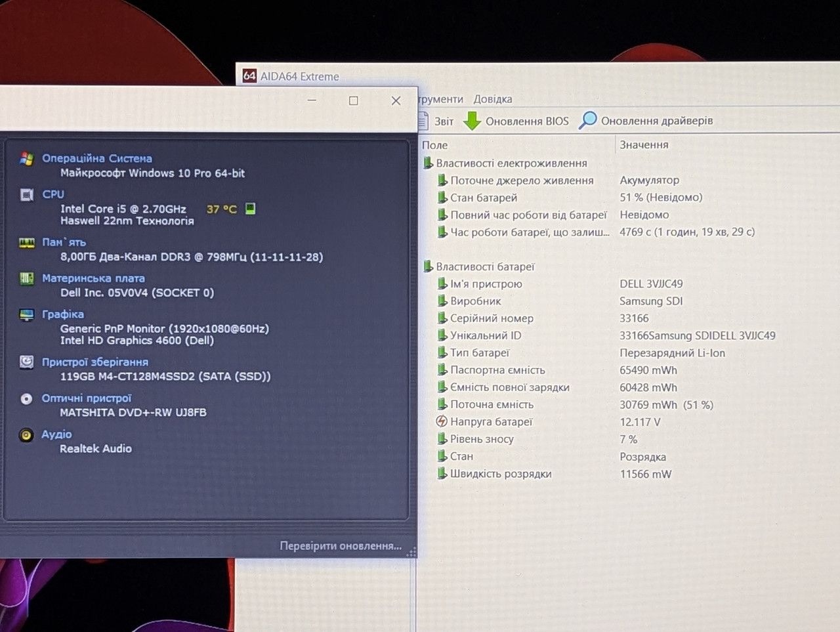The image size is (840, 632).
Task: Click the motherboard icon
Action: [x=26, y=279]
